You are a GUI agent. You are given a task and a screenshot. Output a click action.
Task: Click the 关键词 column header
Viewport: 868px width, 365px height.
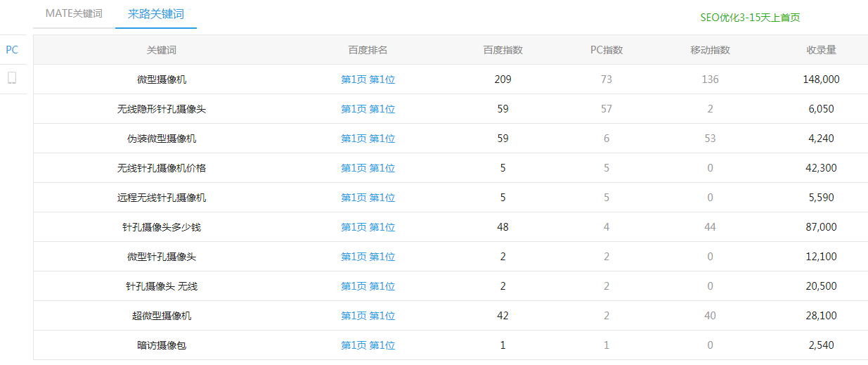click(162, 50)
